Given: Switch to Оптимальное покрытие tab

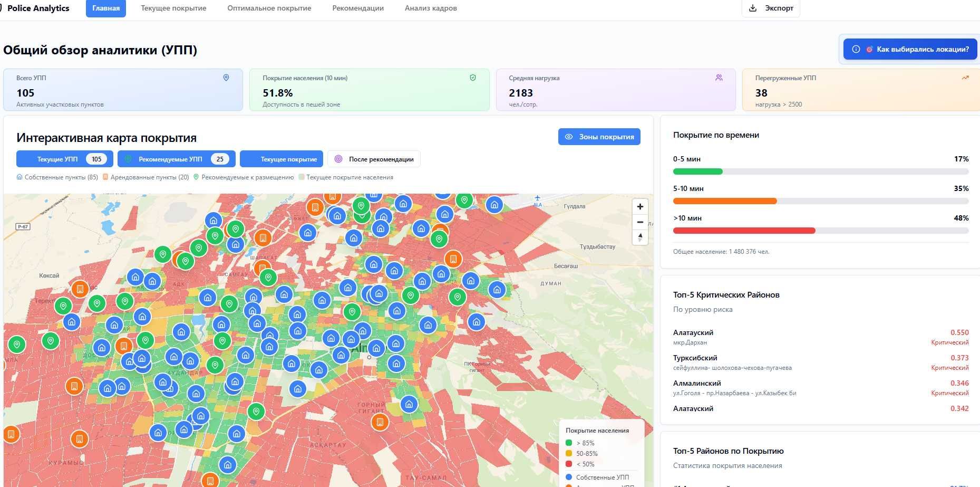Looking at the screenshot, I should 269,8.
